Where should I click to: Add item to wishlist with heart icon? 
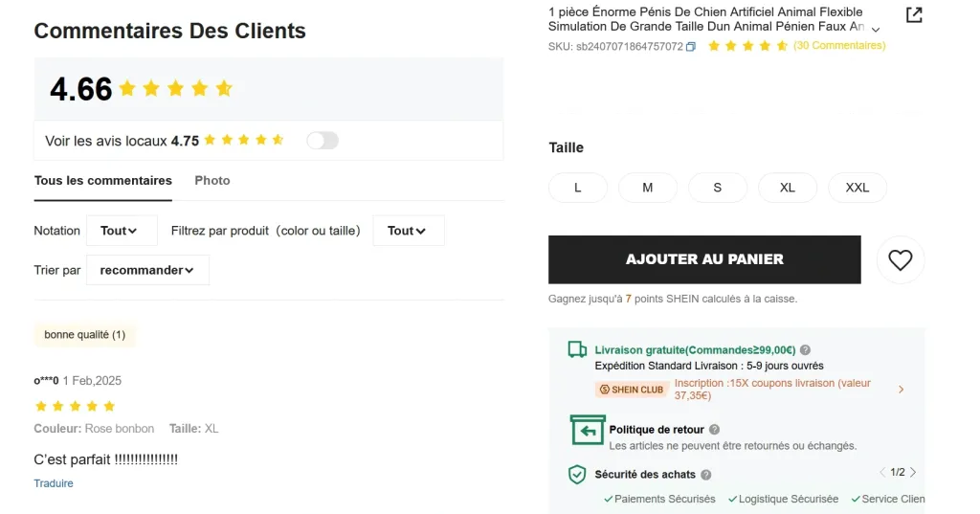pos(900,259)
